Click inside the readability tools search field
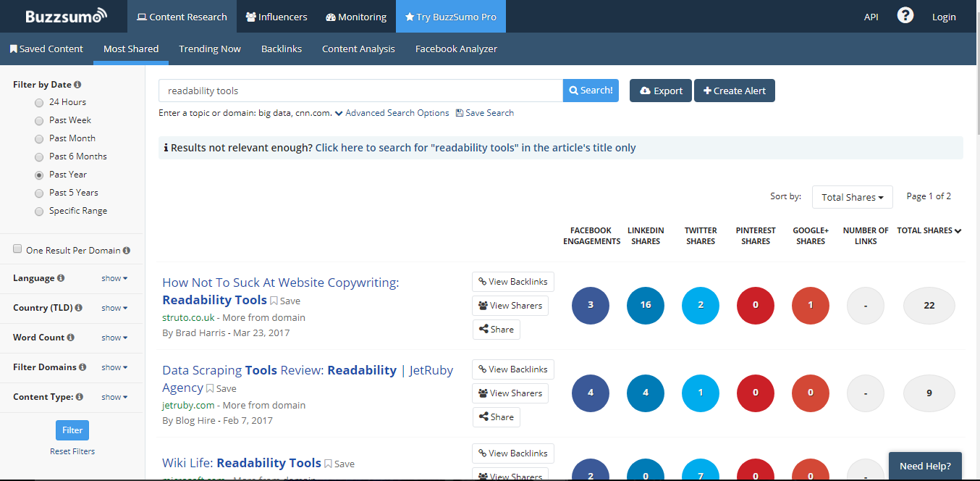Image resolution: width=980 pixels, height=481 pixels. 360,91
